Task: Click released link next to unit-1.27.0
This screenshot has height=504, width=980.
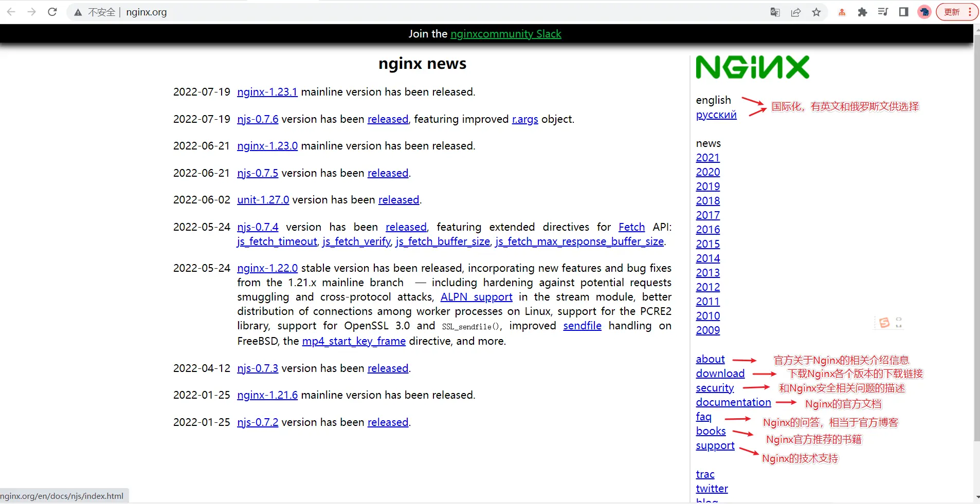Action: (399, 200)
